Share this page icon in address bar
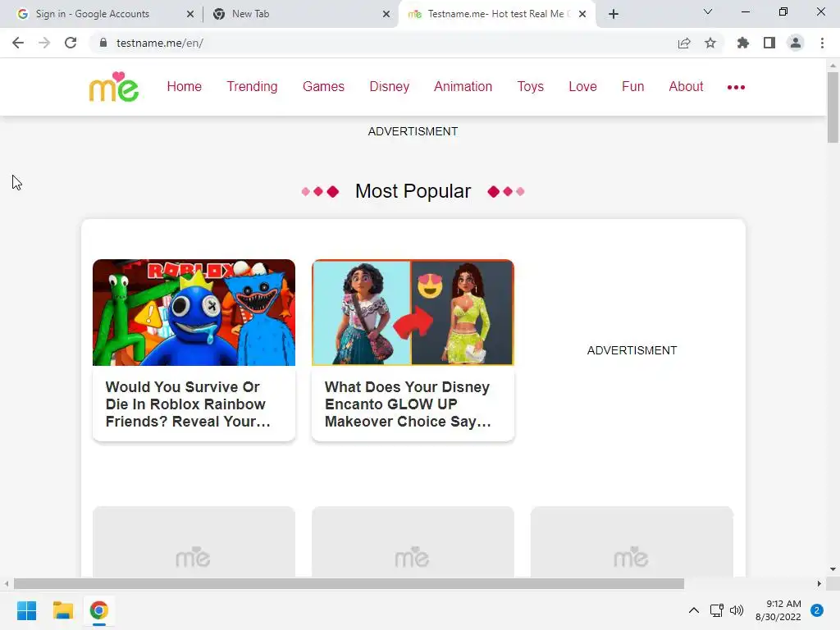The width and height of the screenshot is (840, 630). [x=684, y=43]
